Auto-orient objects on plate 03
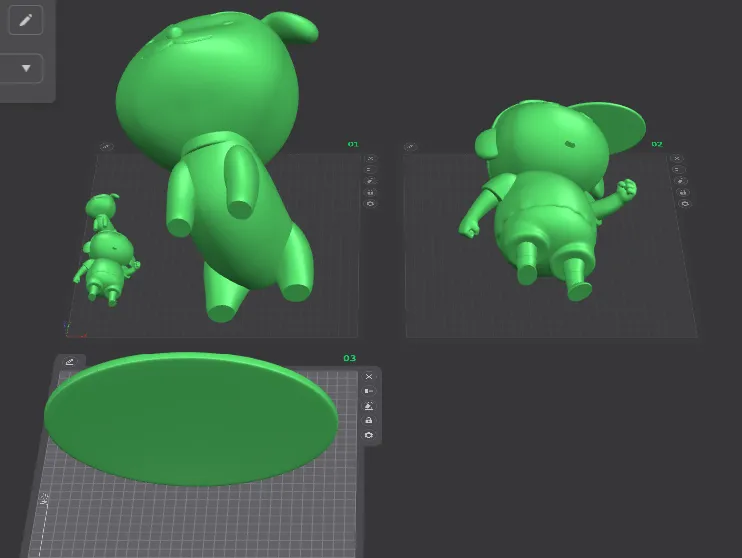 [369, 406]
